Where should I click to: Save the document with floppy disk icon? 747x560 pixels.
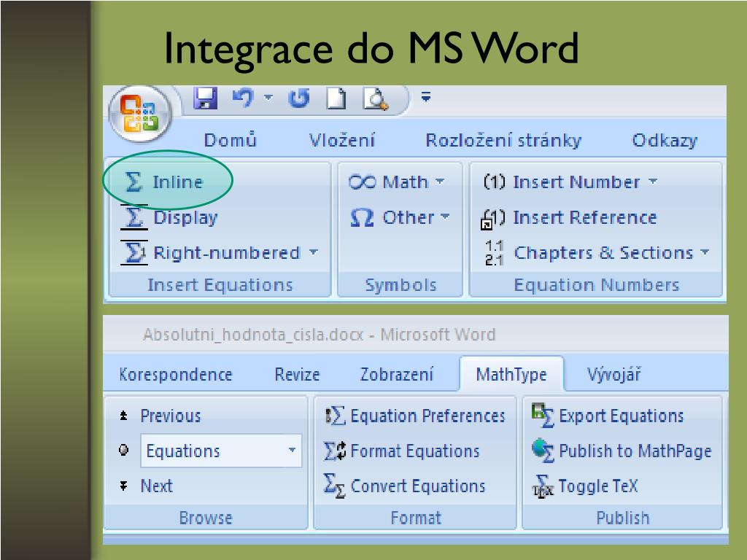point(205,98)
